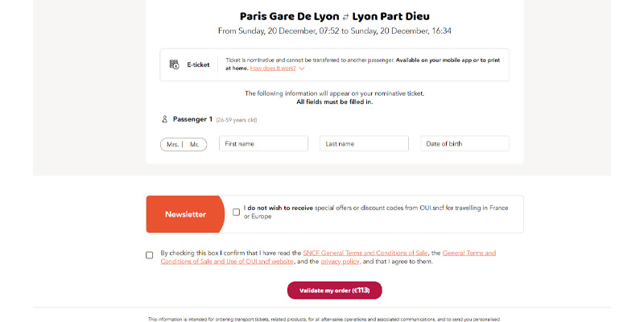The width and height of the screenshot is (644, 322).
Task: Select the Mrs. title option
Action: tap(172, 145)
